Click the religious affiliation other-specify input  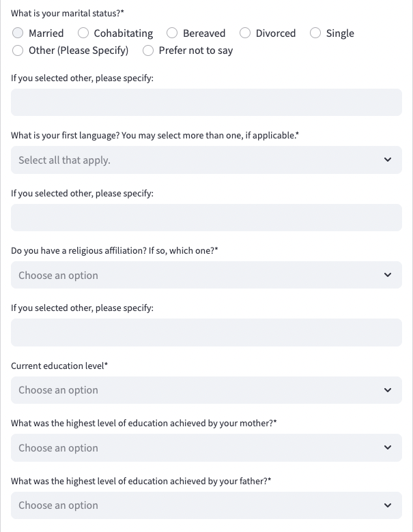(x=206, y=333)
